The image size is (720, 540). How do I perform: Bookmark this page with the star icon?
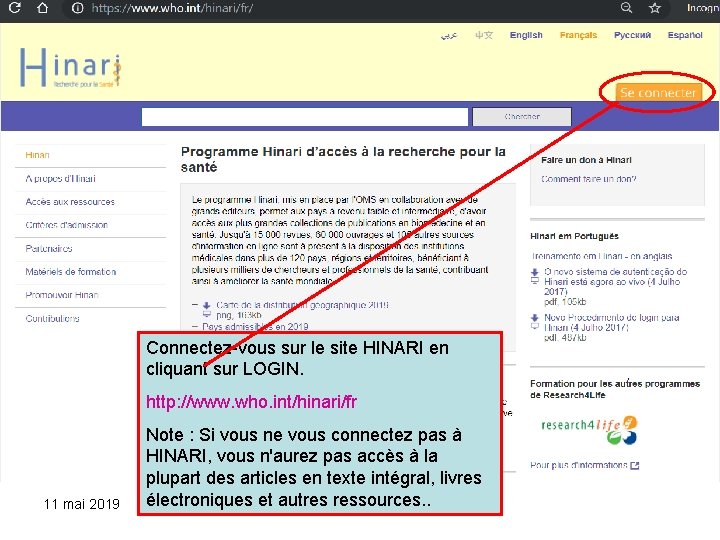655,8
